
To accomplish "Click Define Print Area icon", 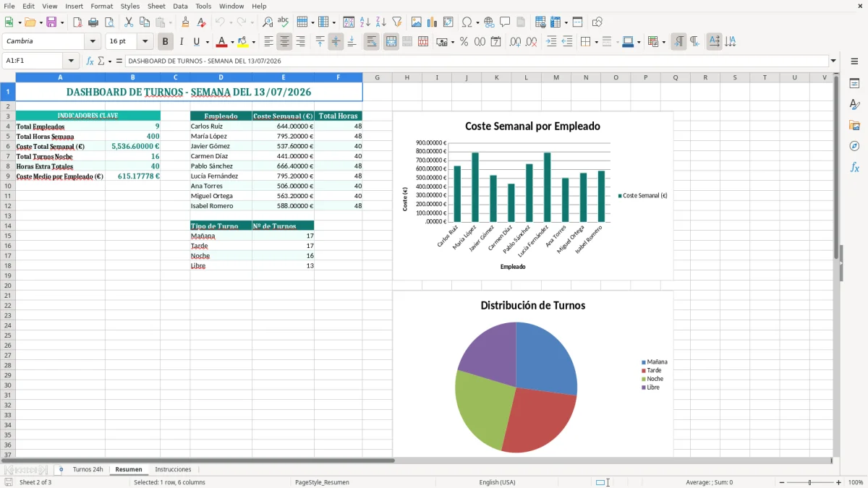I will click(540, 22).
